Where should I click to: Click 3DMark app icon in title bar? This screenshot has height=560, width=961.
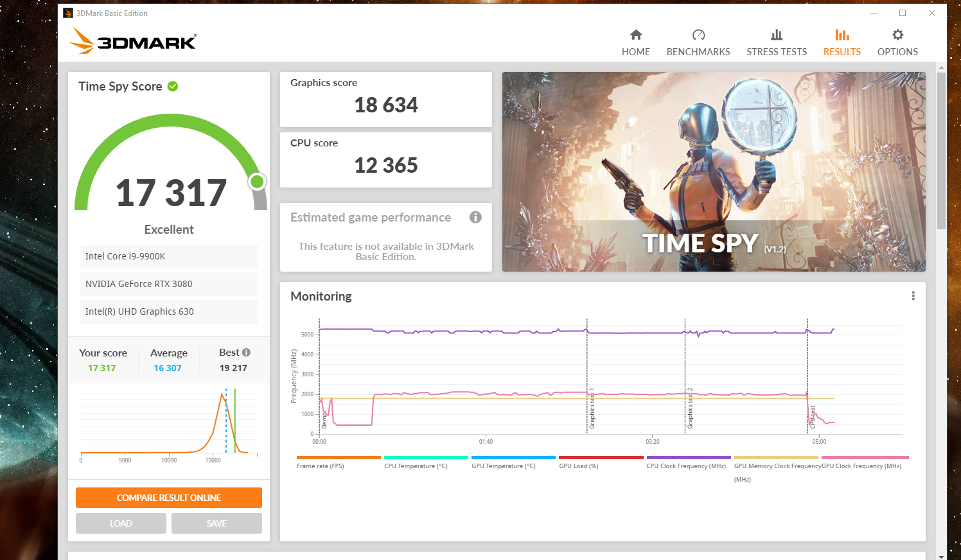click(68, 13)
